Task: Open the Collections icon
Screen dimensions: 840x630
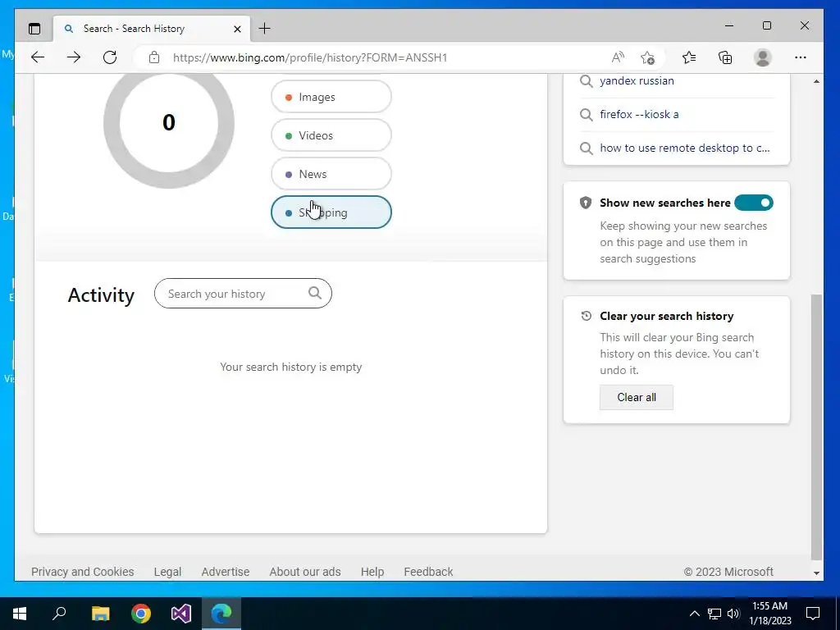Action: coord(725,57)
